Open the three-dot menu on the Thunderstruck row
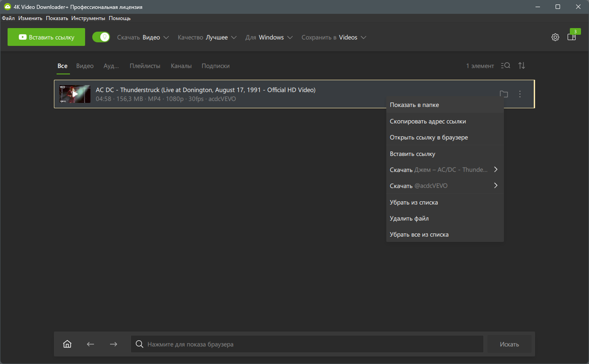This screenshot has width=589, height=364. point(520,94)
